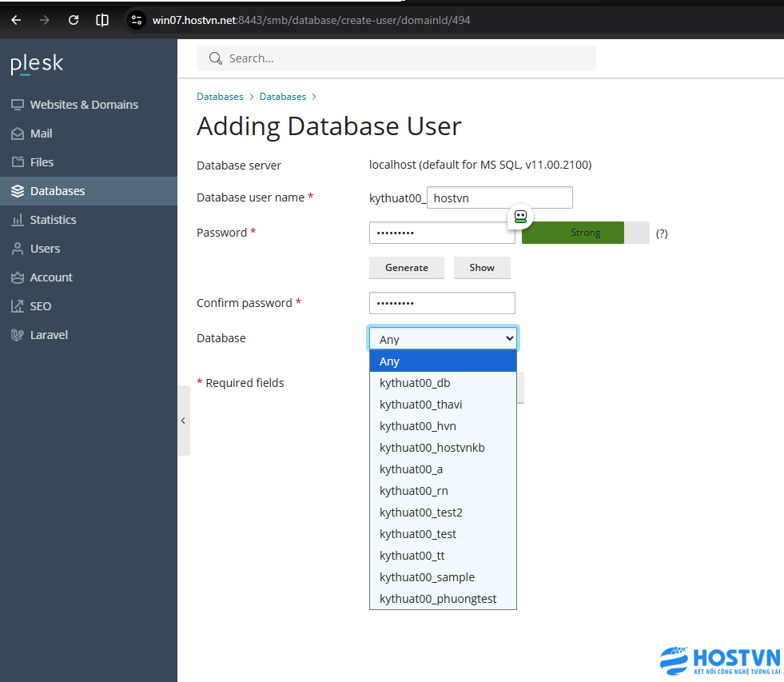
Task: Open the Statistics menu item
Action: (x=53, y=220)
